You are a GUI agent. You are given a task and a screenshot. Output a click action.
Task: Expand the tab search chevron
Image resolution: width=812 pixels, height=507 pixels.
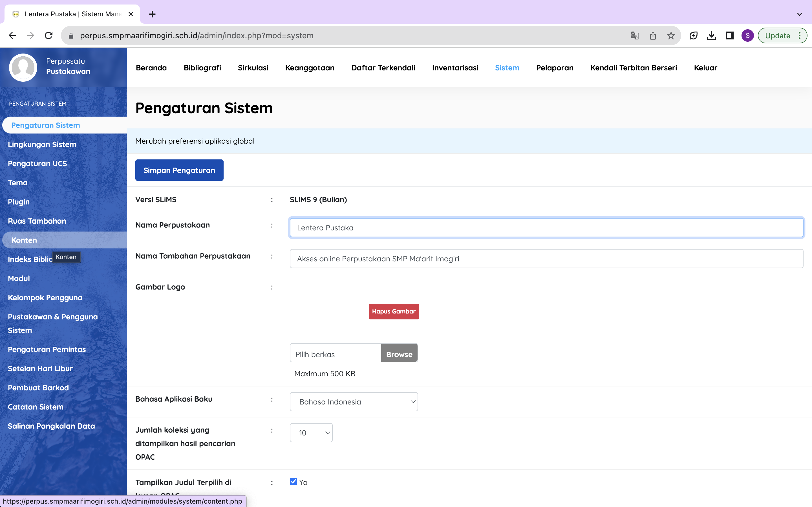click(x=799, y=14)
